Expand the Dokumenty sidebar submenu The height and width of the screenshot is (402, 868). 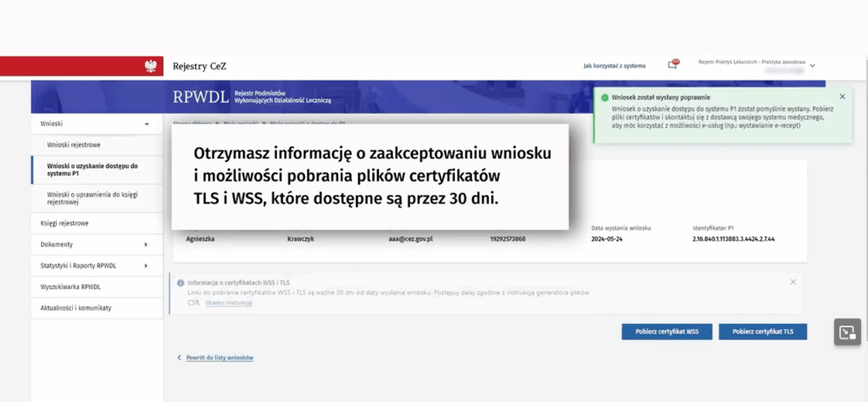tap(146, 245)
